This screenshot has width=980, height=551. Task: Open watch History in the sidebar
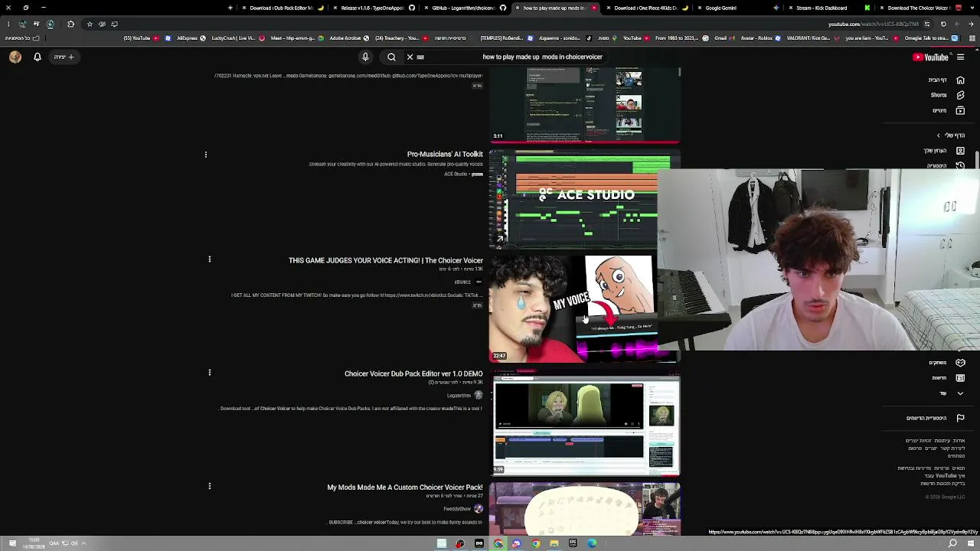pos(945,165)
